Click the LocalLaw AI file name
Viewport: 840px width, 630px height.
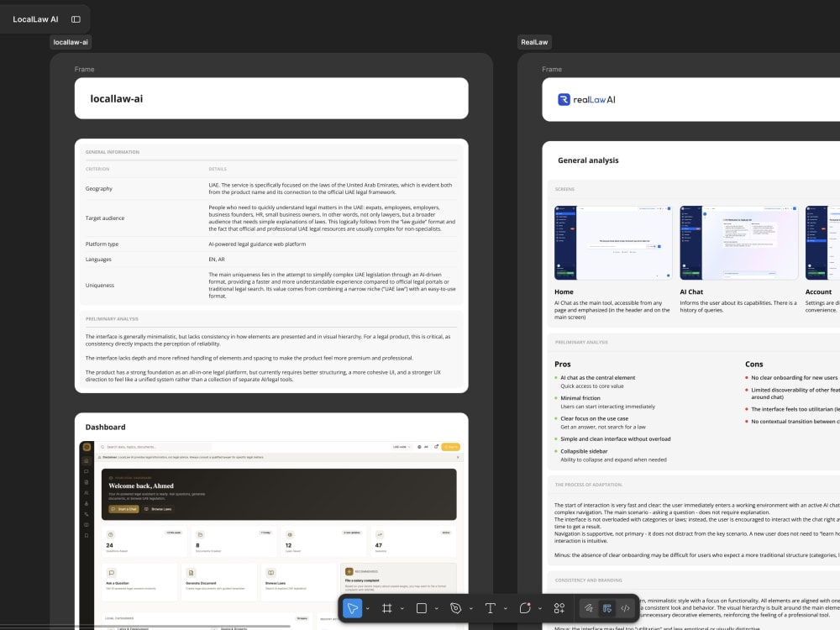35,19
